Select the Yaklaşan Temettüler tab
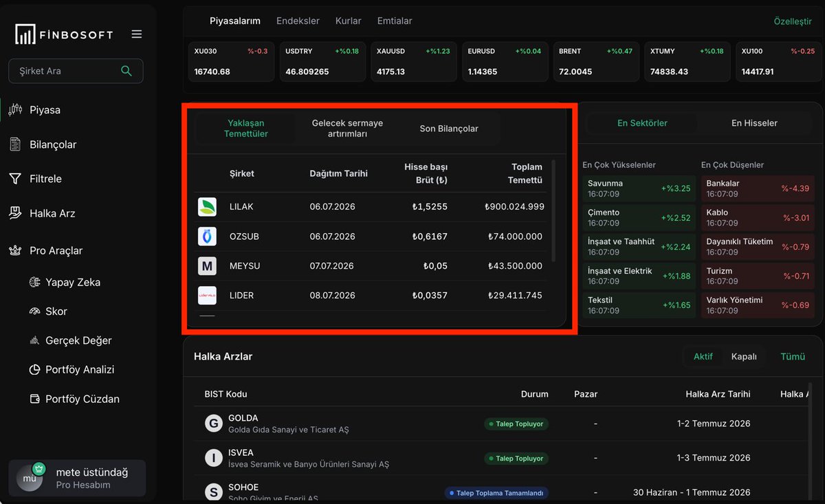The width and height of the screenshot is (825, 504). coord(246,129)
